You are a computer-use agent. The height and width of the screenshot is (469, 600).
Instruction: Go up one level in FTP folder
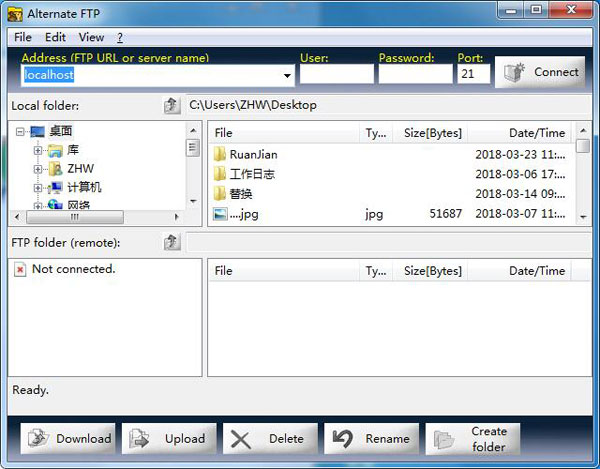(172, 242)
